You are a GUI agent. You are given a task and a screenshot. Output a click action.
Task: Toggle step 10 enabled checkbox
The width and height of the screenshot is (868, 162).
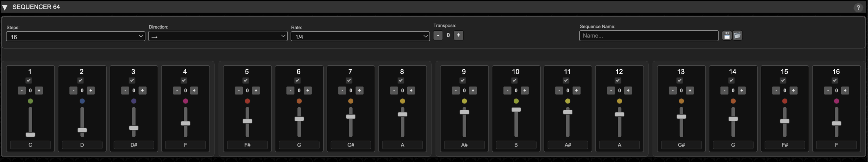click(x=514, y=80)
